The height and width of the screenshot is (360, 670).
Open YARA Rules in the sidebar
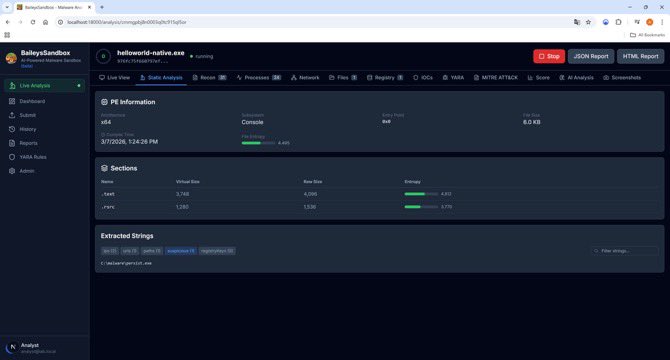coord(44,157)
